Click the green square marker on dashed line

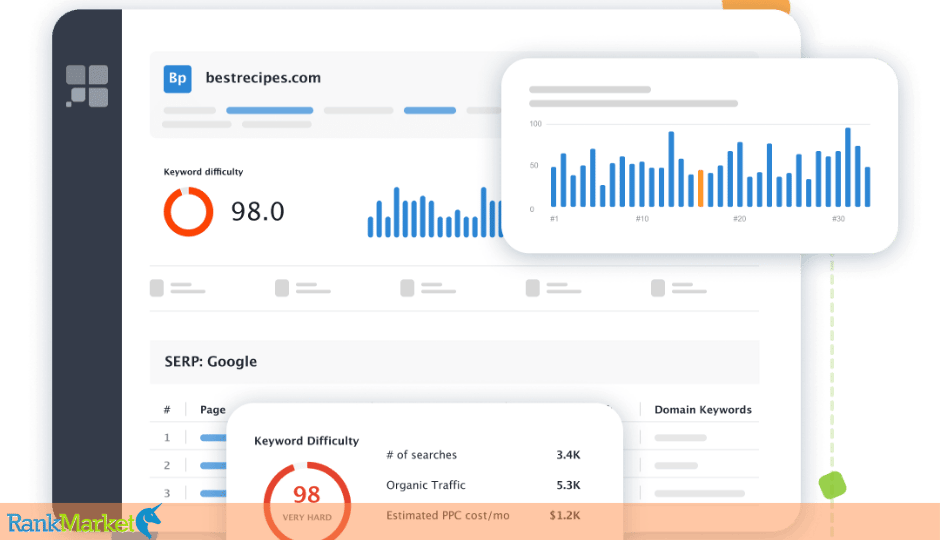[x=832, y=485]
